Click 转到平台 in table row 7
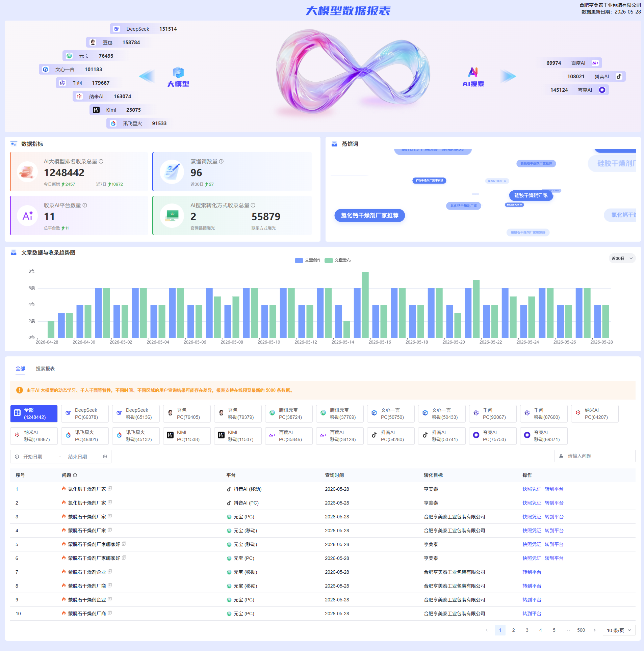The width and height of the screenshot is (644, 651). tap(532, 572)
